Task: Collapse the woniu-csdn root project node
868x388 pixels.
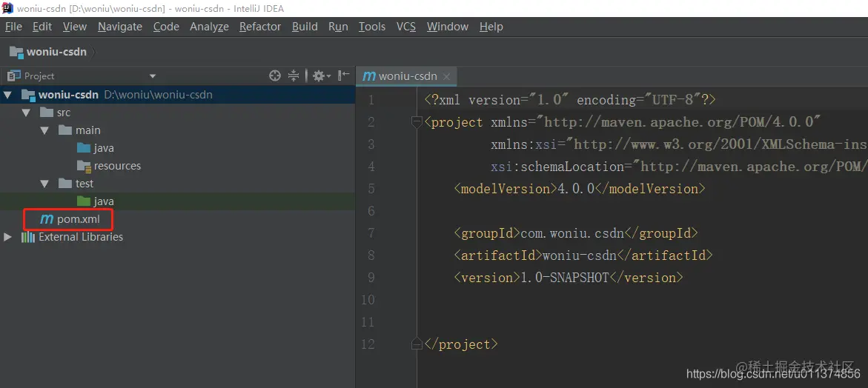Action: point(7,95)
